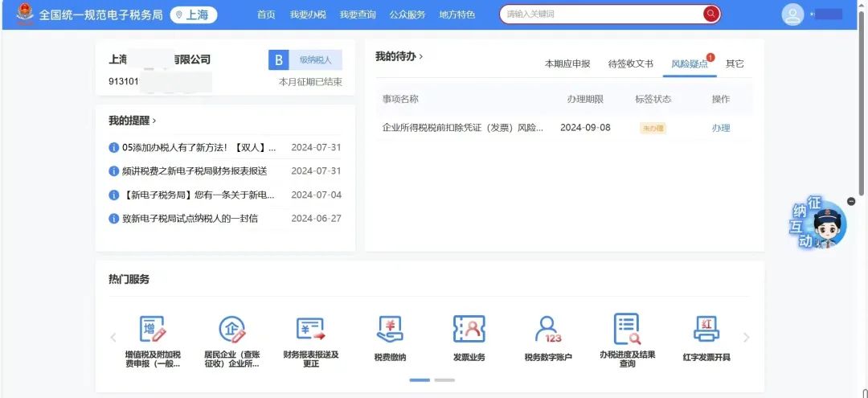The image size is (868, 398).
Task: Show next page of 热门服务
Action: [x=747, y=338]
